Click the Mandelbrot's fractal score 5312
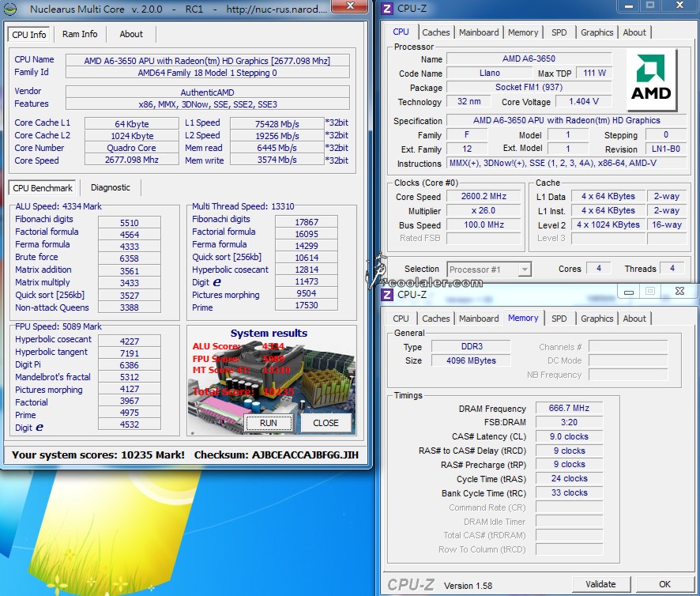700x596 pixels. click(x=129, y=377)
